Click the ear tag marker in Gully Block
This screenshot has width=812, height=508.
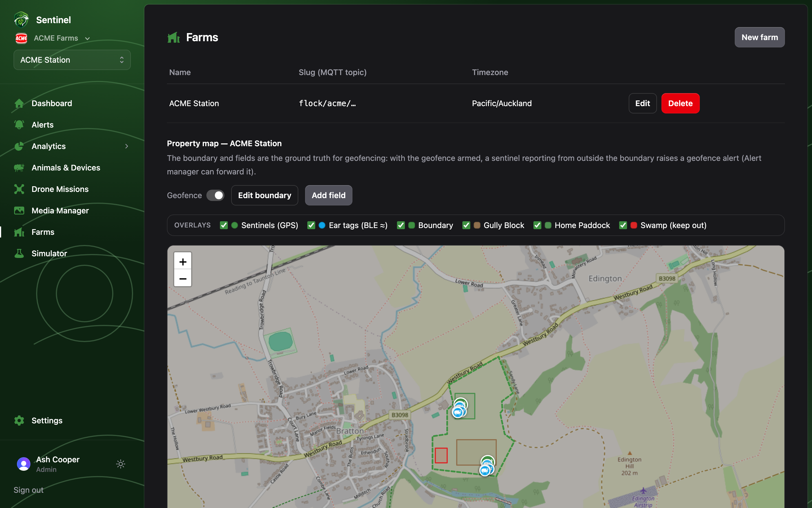(x=485, y=470)
